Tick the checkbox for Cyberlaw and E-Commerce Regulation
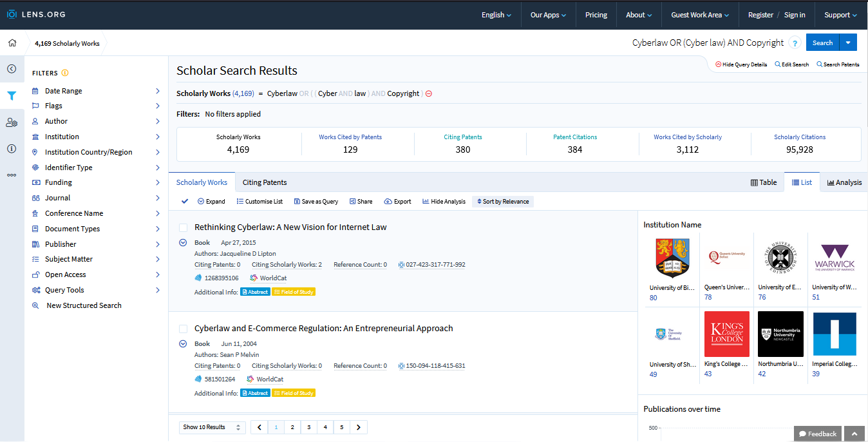868x442 pixels. click(183, 329)
